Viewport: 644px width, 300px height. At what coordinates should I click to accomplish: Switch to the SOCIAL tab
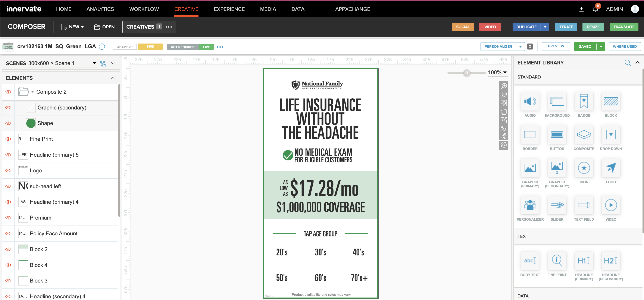[x=463, y=27]
